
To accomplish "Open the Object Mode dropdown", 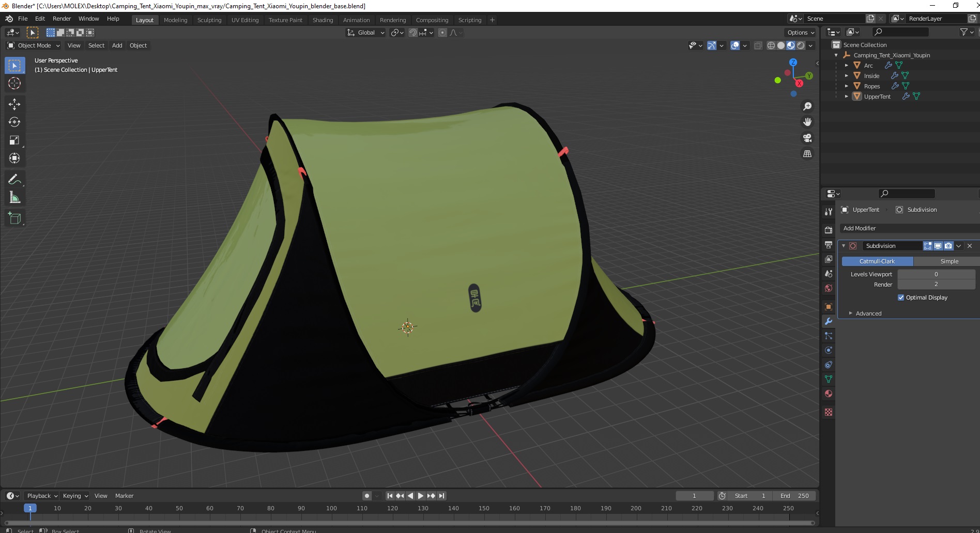I will (x=34, y=45).
